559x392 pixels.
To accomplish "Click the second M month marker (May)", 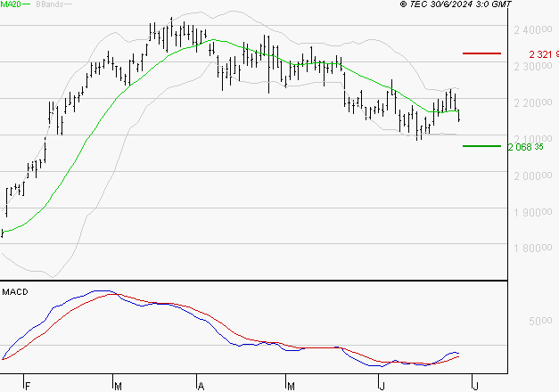I will pos(291,387).
